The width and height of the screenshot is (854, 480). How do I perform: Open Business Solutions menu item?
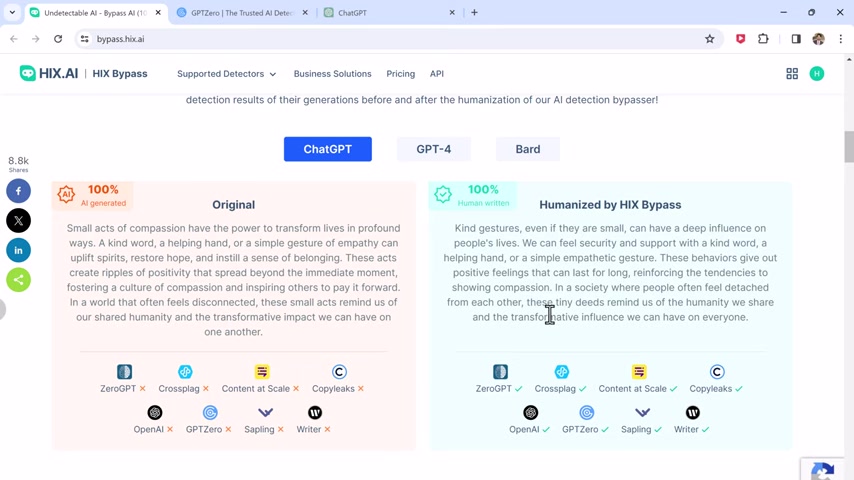pyautogui.click(x=332, y=74)
